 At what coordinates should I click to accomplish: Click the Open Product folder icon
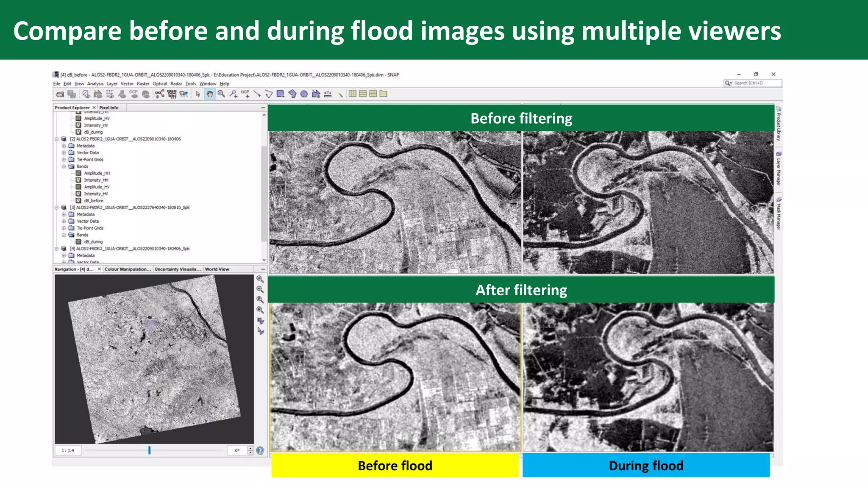[60, 94]
